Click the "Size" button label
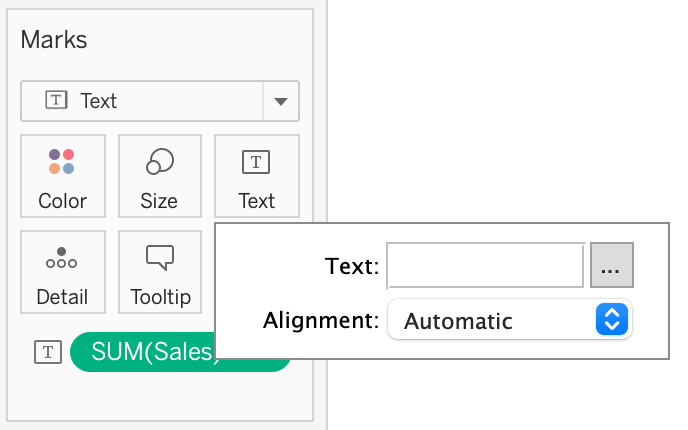The height and width of the screenshot is (430, 688). 159,200
